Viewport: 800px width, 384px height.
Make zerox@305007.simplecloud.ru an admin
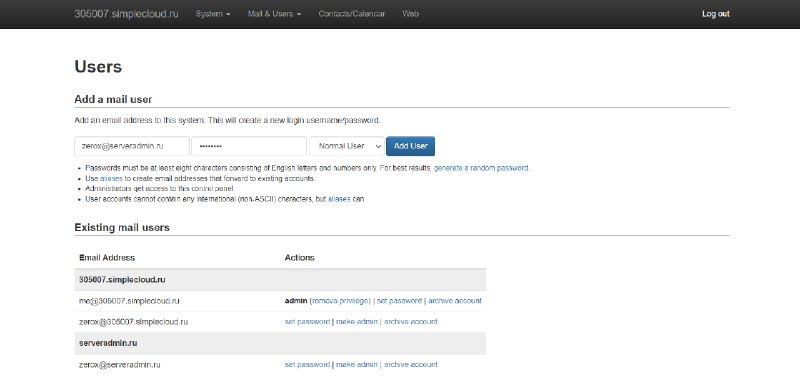coord(357,322)
